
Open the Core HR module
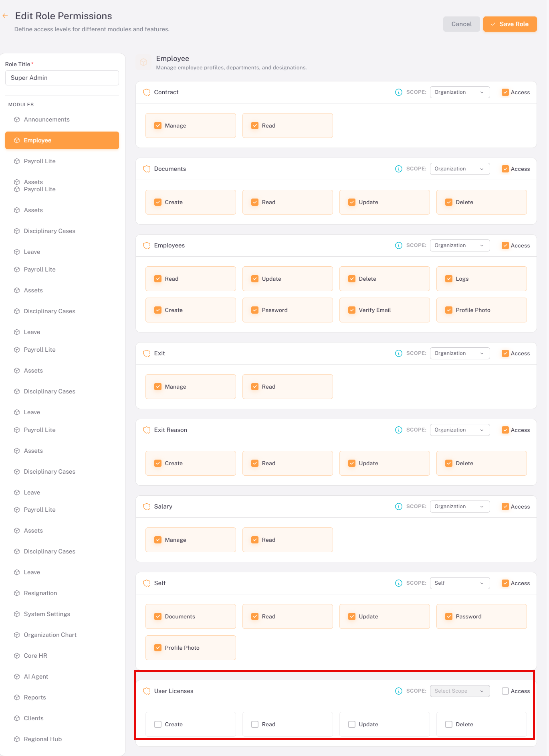[62, 656]
